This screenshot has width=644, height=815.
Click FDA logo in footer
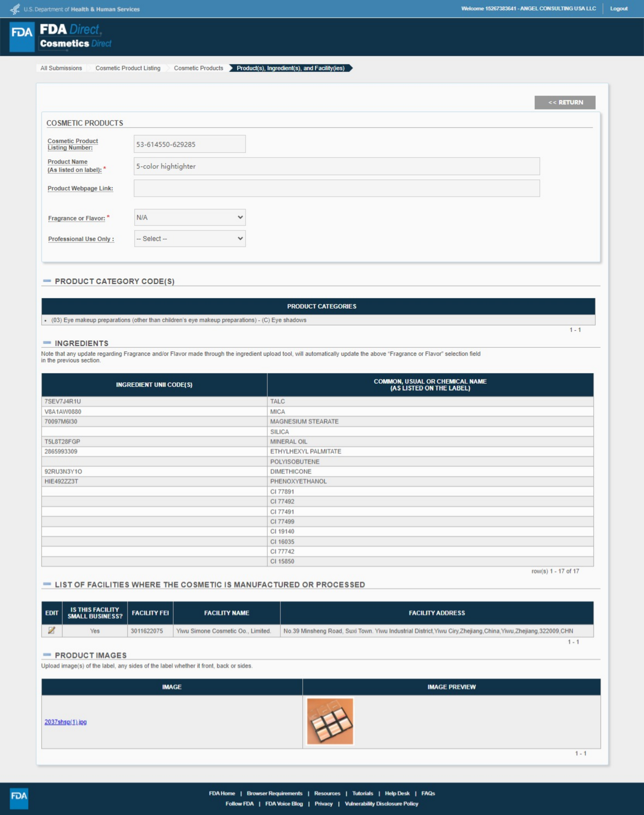pyautogui.click(x=19, y=798)
